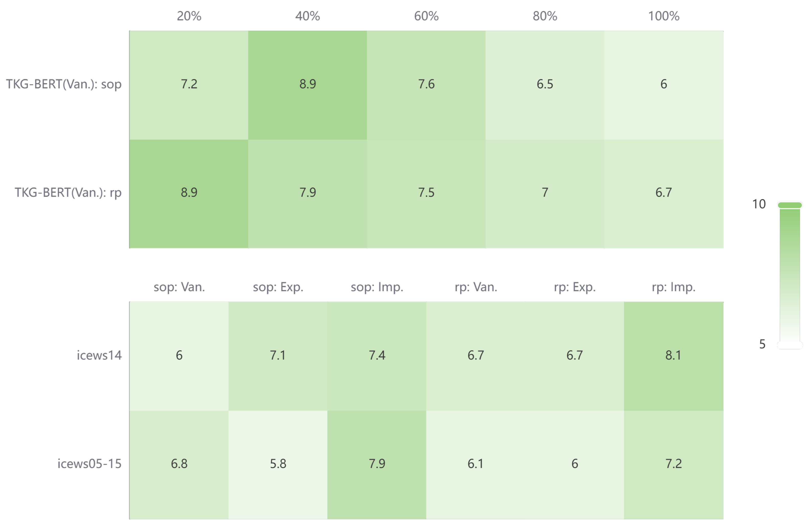Select the 8.1 cell for icews14 rp: Imp.
The image size is (812, 529).
pos(673,356)
